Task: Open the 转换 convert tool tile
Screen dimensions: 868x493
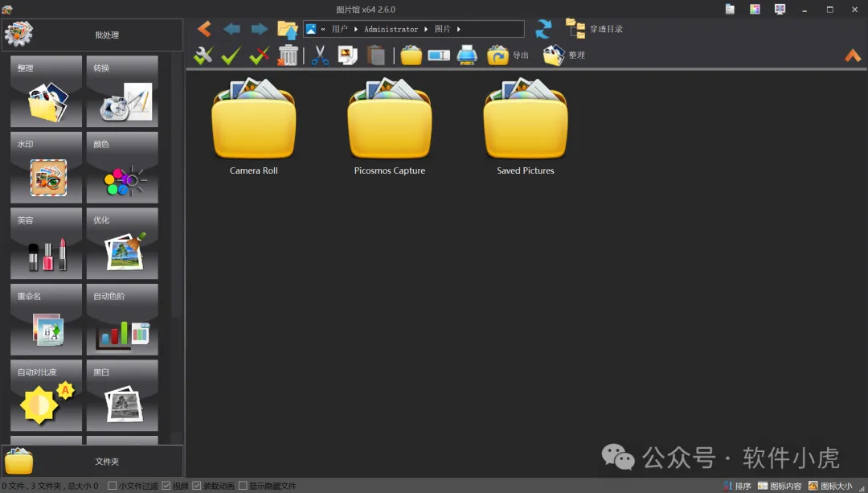Action: coord(122,92)
